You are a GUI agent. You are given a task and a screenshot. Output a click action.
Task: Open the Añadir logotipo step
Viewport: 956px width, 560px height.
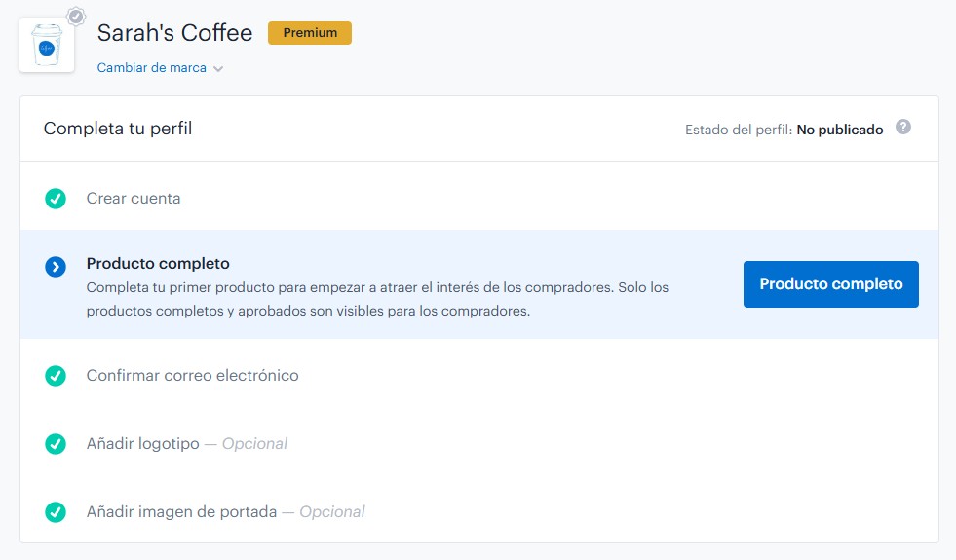143,444
